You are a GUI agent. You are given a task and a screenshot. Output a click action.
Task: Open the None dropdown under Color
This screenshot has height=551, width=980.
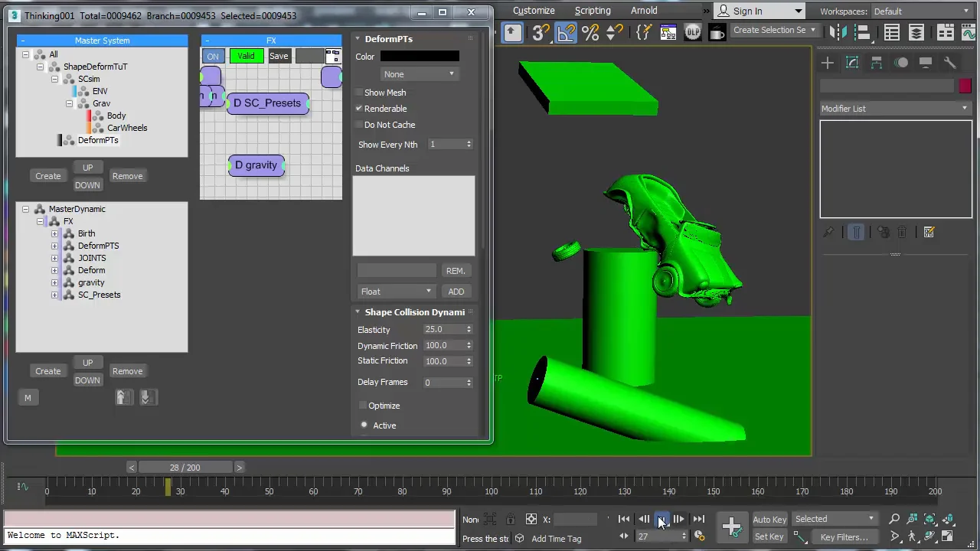[x=419, y=74]
